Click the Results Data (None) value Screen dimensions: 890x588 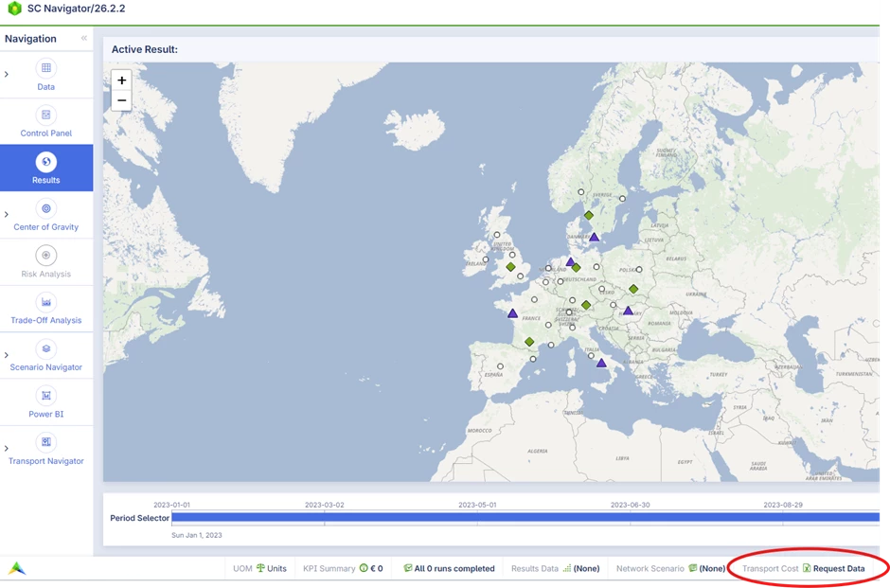point(586,568)
